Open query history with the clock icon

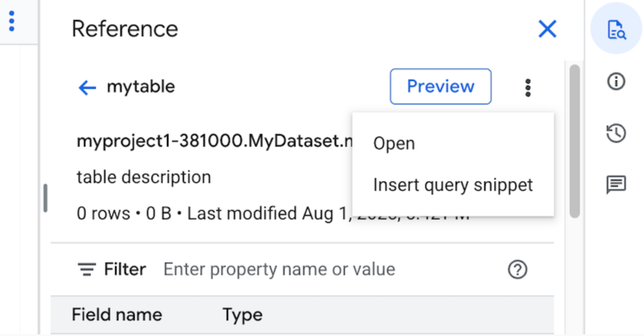pyautogui.click(x=615, y=133)
